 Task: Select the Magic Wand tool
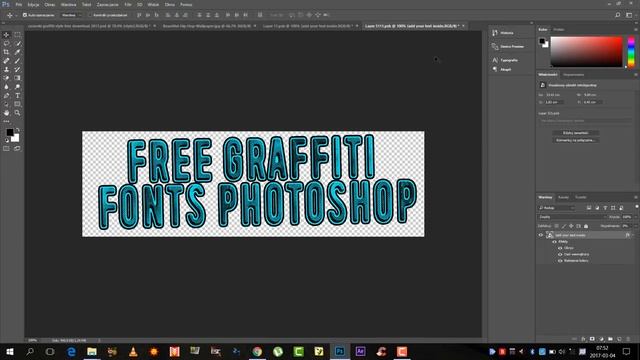tap(18, 43)
